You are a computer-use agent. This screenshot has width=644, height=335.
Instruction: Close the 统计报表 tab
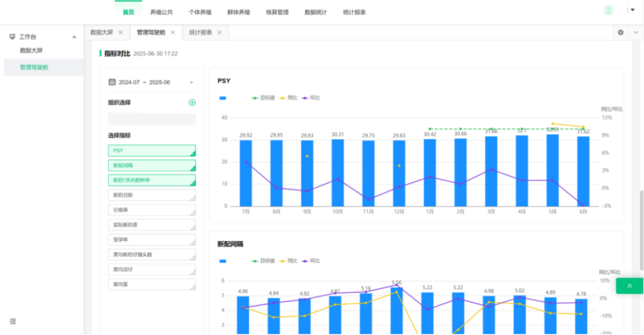click(x=219, y=33)
